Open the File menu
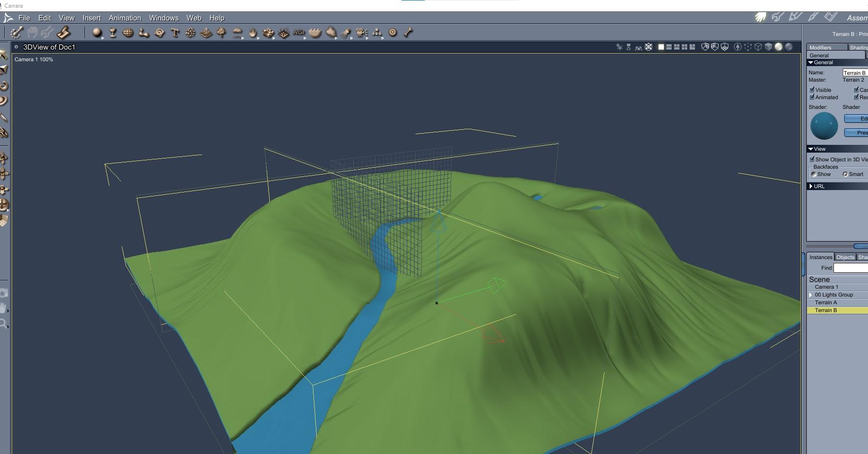The image size is (868, 454). [24, 18]
